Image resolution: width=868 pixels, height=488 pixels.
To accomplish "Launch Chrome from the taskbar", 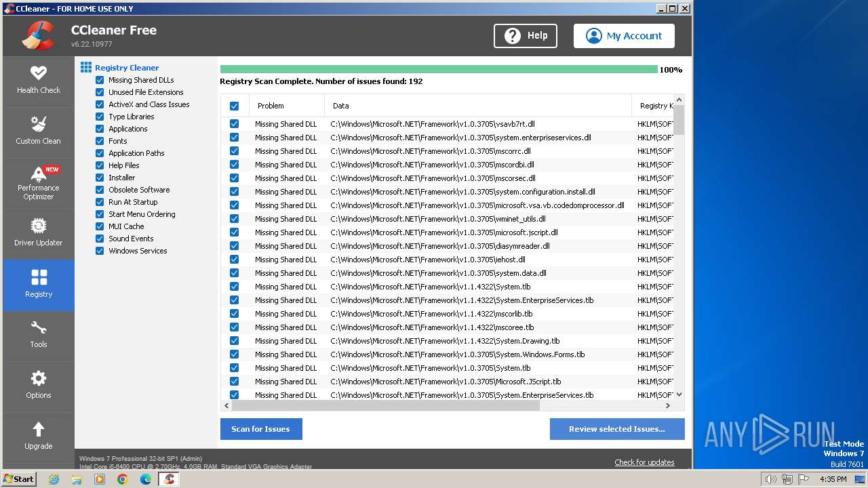I will tap(123, 479).
